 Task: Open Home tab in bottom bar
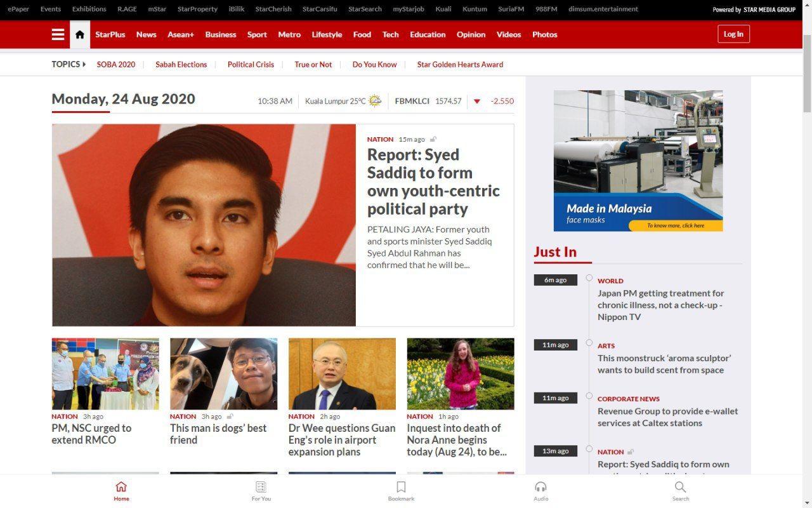121,491
